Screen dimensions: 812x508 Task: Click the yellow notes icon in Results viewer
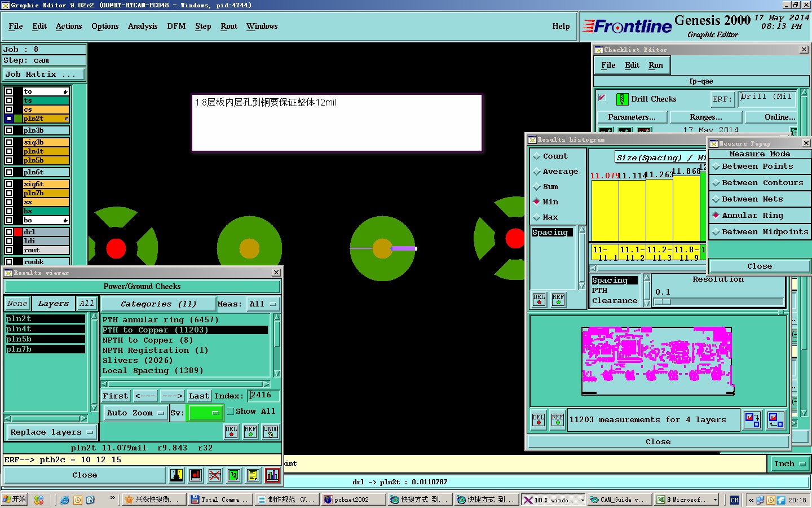[253, 475]
